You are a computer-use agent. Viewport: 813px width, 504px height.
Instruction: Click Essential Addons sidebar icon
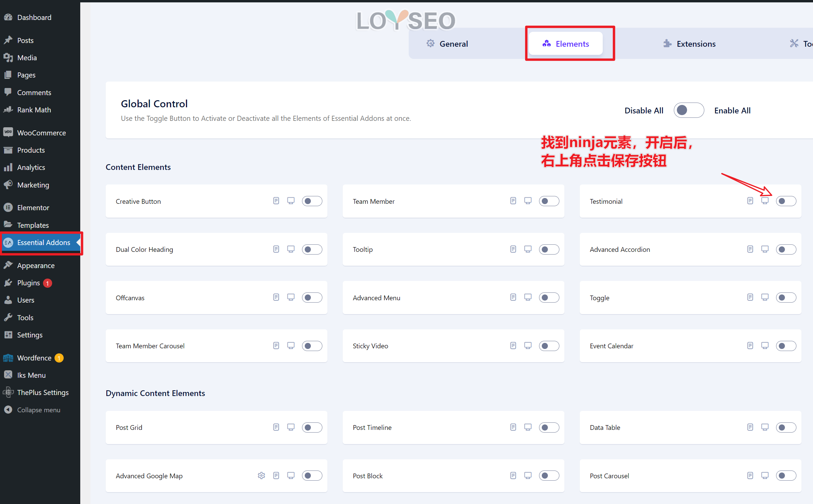tap(8, 242)
